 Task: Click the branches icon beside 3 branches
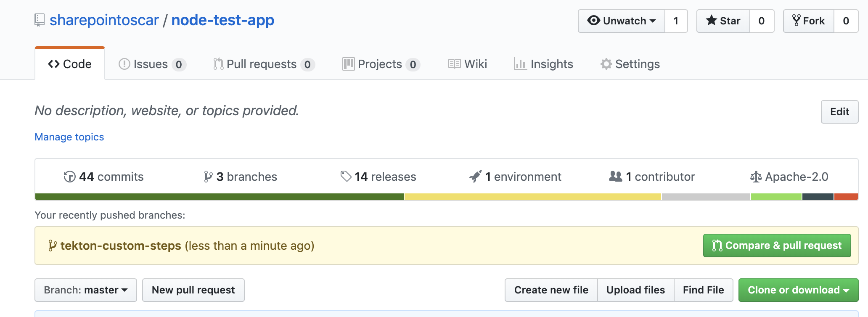tap(208, 177)
